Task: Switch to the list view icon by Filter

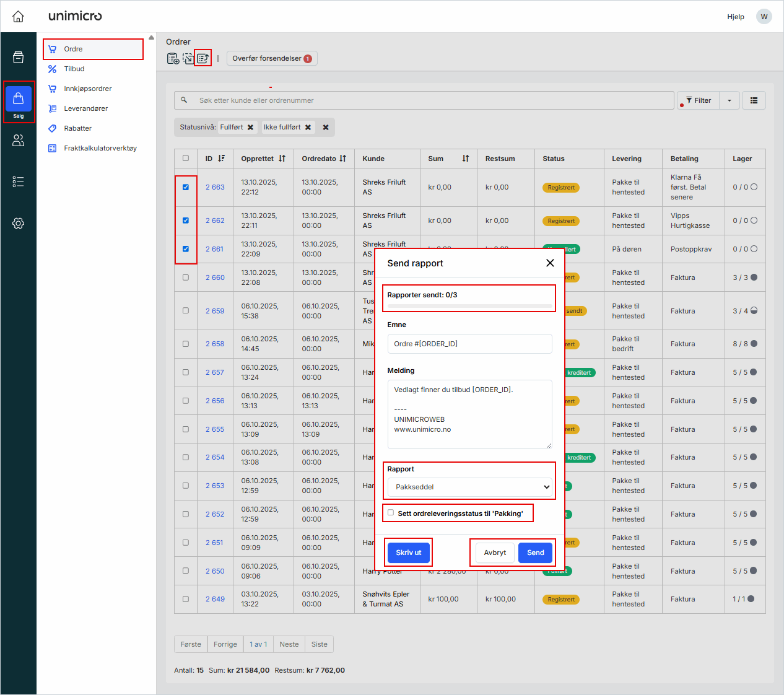Action: click(754, 100)
